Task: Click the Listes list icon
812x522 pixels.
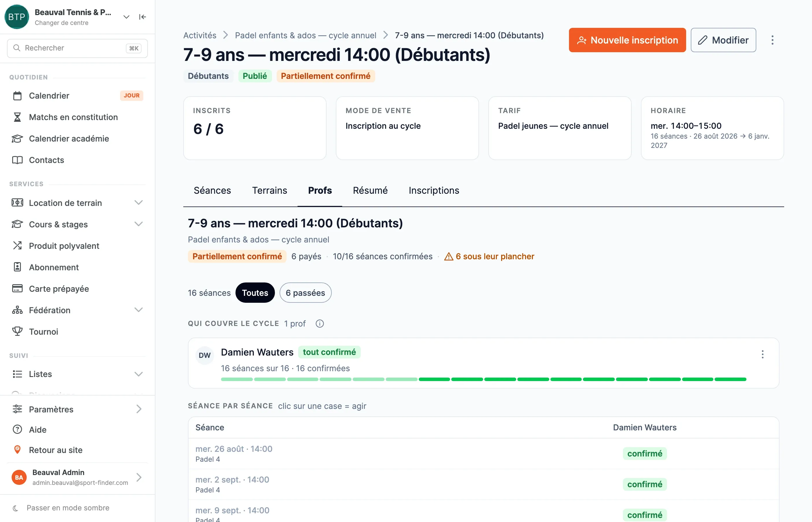Action: [17, 374]
